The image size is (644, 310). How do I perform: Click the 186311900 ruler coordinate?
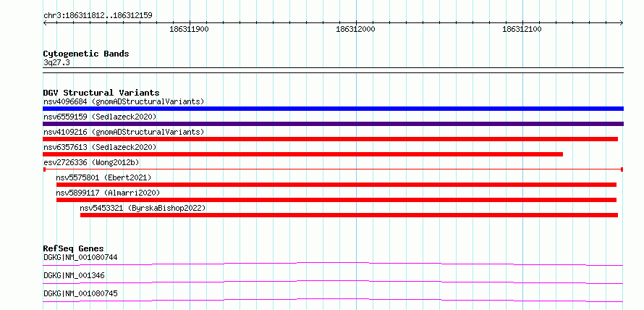[x=189, y=29]
